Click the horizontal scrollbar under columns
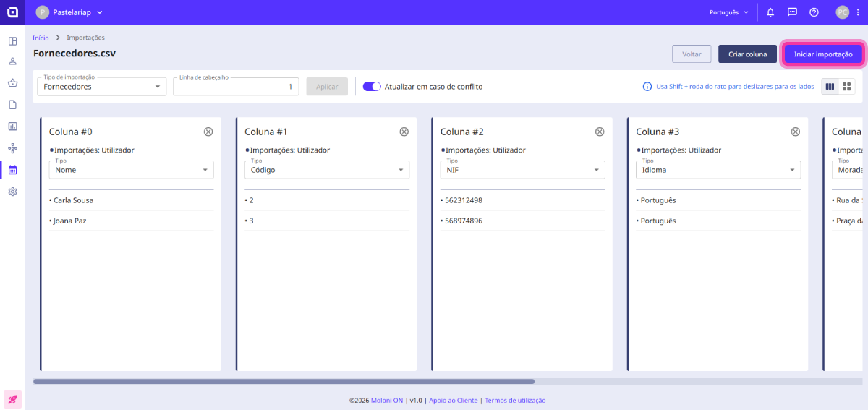Viewport: 868px width, 410px height. (284, 381)
